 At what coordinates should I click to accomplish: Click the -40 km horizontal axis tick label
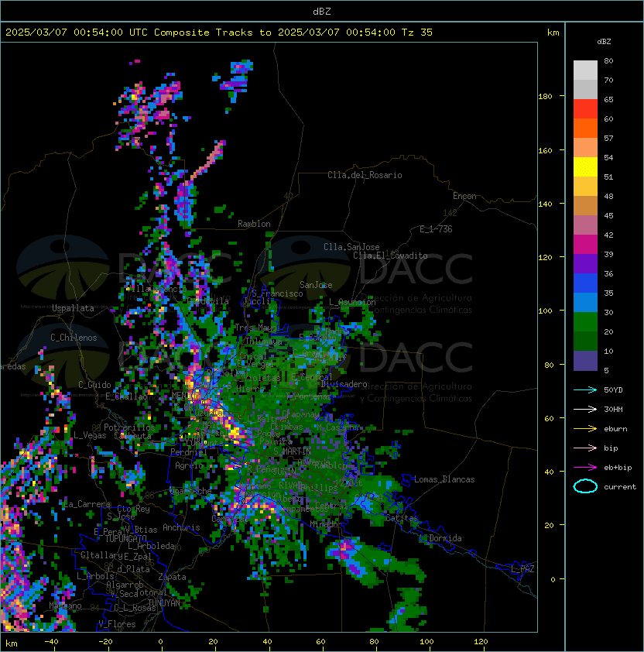click(51, 642)
